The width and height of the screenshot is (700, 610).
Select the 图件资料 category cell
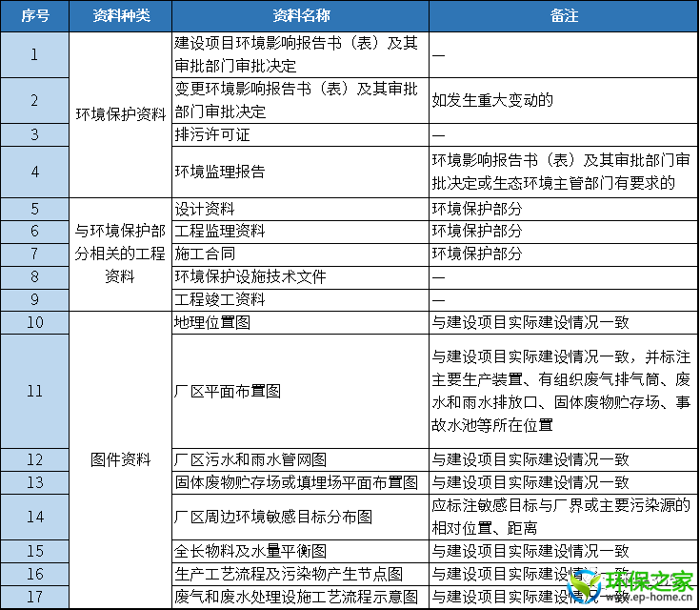coord(121,459)
